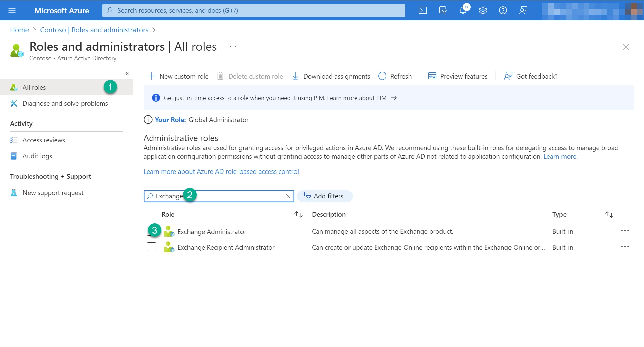Open Audit logs from the Activity section
This screenshot has height=347, width=644.
pyautogui.click(x=37, y=156)
